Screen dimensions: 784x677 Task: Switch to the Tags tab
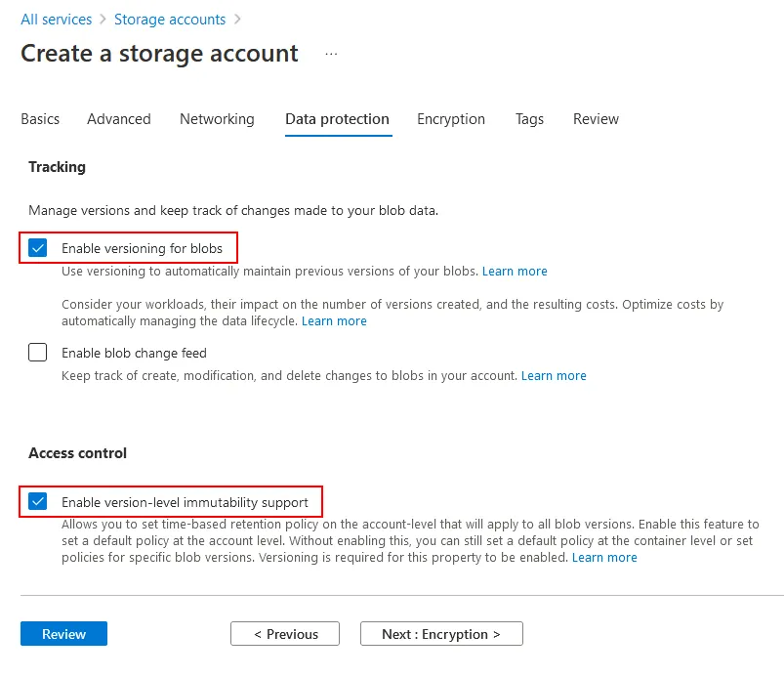pyautogui.click(x=529, y=119)
